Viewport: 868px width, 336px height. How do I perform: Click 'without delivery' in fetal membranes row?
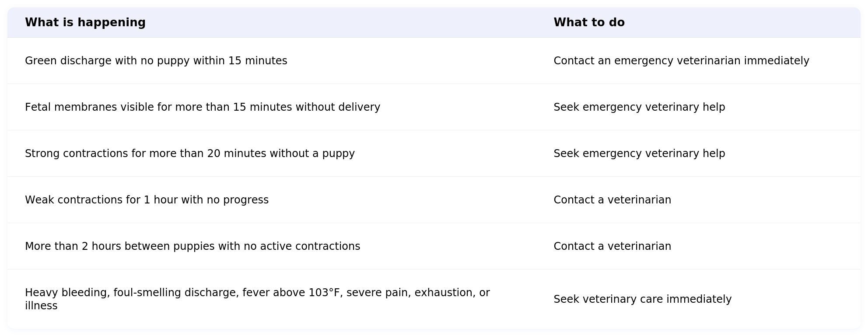coord(338,107)
